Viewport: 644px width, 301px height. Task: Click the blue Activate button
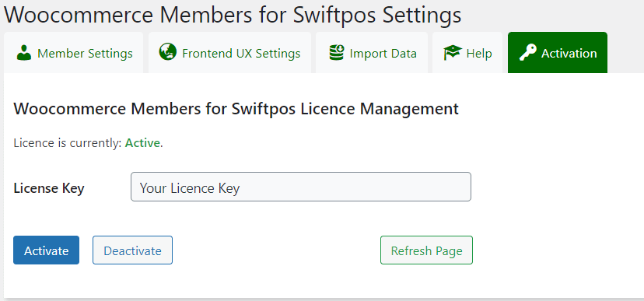(x=47, y=250)
